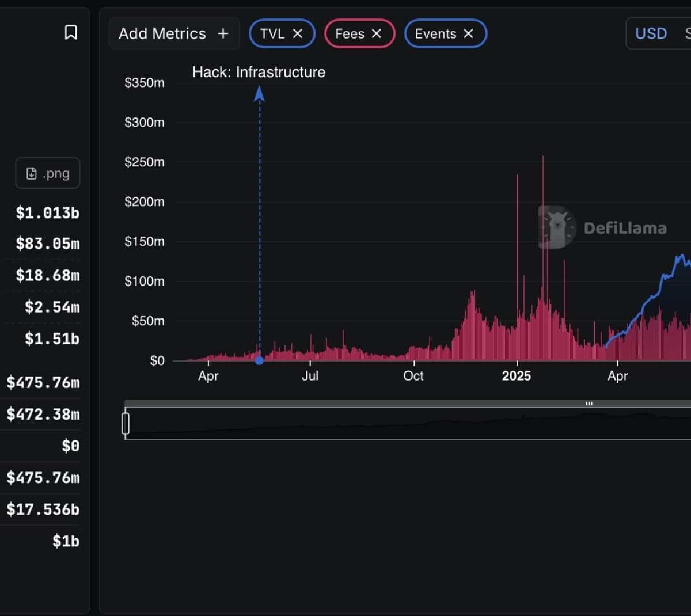The height and width of the screenshot is (616, 691).
Task: Toggle the TVL metric chip
Action: (x=272, y=33)
